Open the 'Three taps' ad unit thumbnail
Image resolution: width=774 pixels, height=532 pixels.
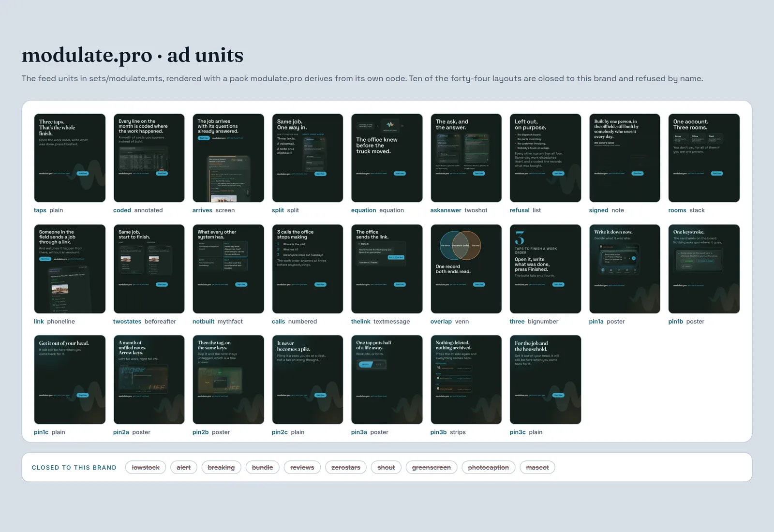(x=70, y=158)
